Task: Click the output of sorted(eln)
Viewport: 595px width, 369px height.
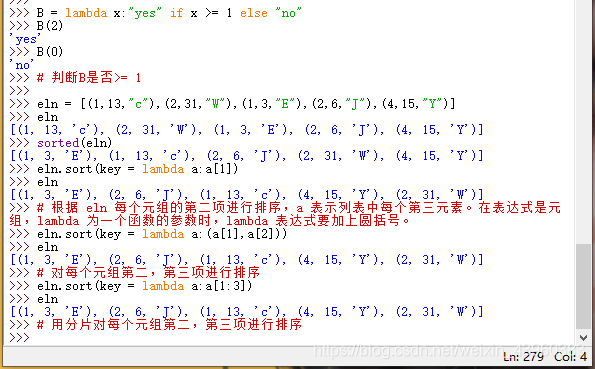Action: tap(247, 156)
